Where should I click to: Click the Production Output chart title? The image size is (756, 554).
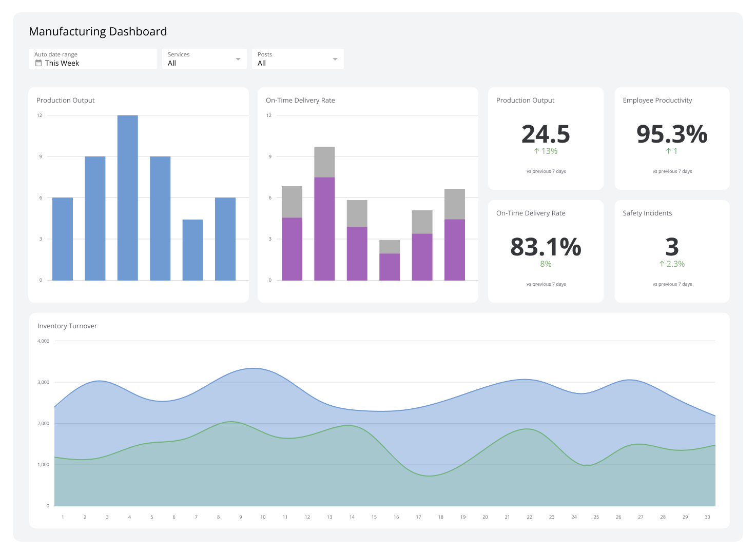click(x=65, y=100)
